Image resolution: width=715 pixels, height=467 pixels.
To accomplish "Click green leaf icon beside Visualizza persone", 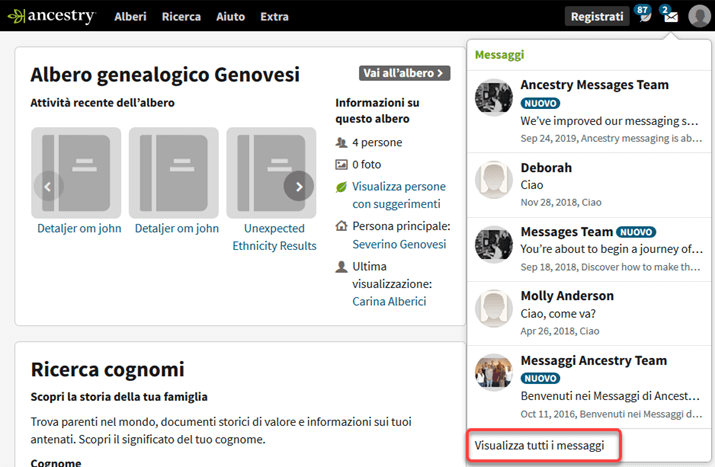I will point(341,187).
